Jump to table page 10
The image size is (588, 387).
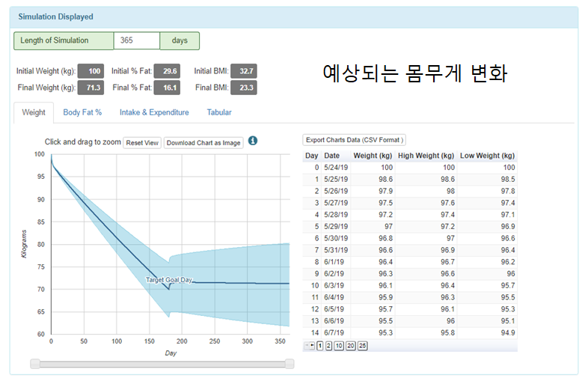[x=339, y=346]
